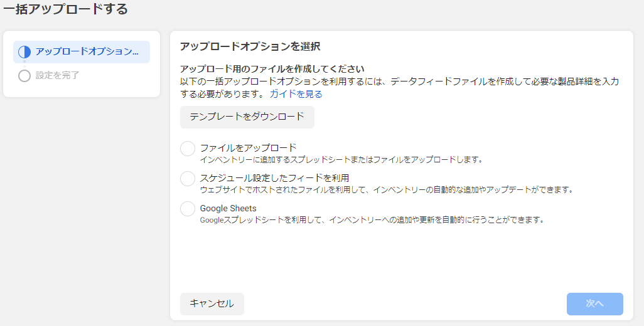The width and height of the screenshot is (644, 326).
Task: Proceed with the 次へ button
Action: [594, 303]
